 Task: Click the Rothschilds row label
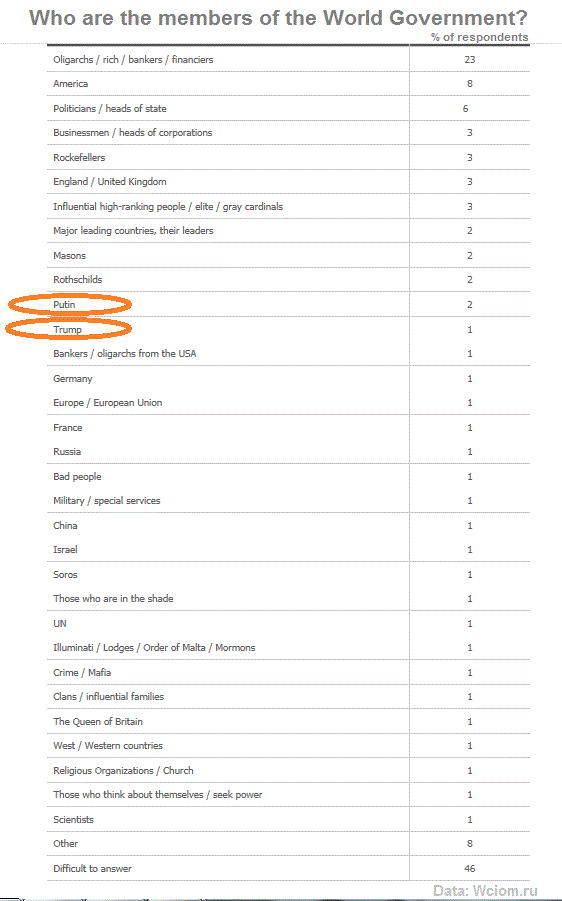(78, 280)
